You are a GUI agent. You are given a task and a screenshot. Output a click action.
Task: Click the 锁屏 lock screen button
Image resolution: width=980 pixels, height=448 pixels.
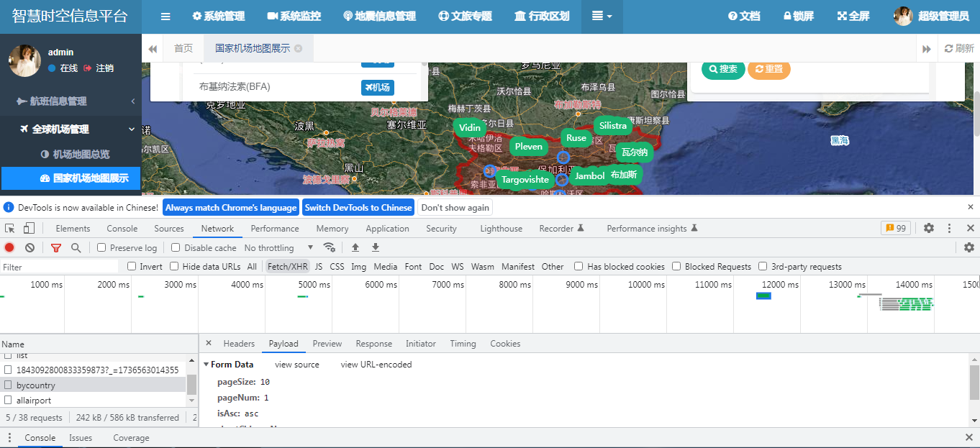(x=799, y=17)
